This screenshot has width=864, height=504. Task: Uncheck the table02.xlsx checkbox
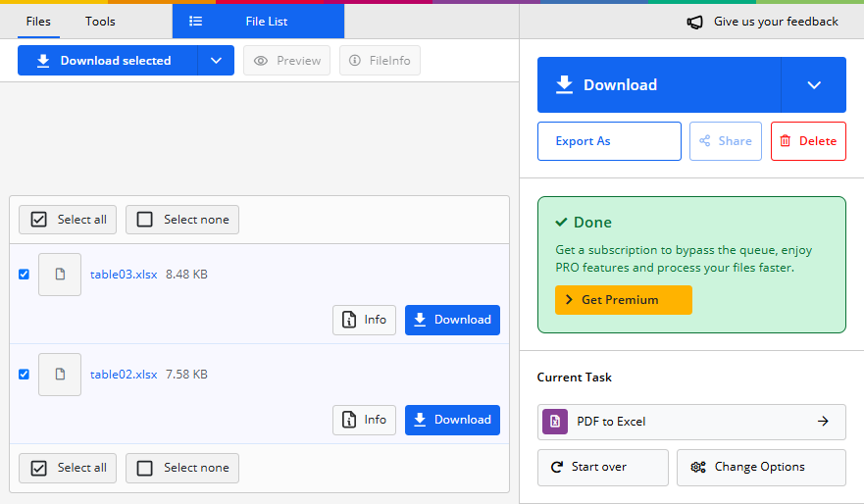(x=24, y=375)
